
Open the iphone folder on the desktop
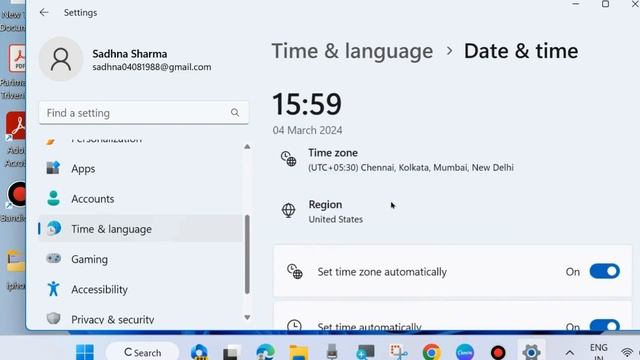pos(15,269)
